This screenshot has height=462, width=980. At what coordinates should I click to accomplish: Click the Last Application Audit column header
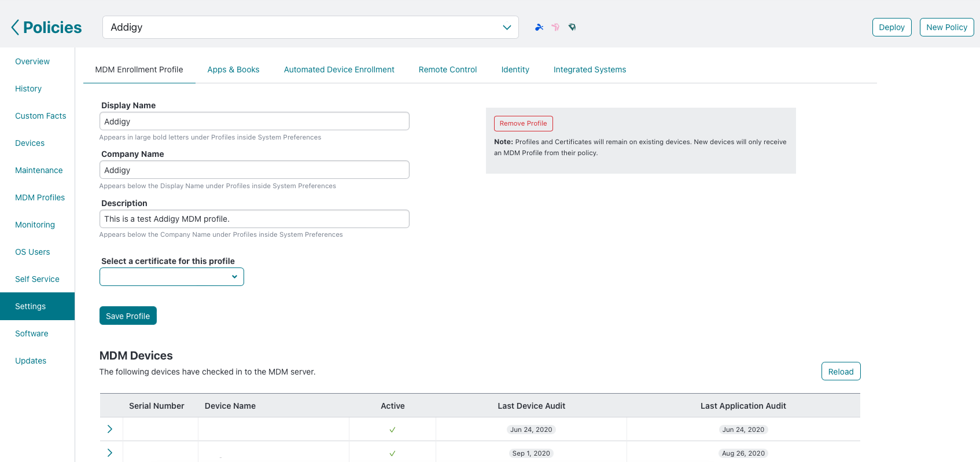pyautogui.click(x=743, y=406)
